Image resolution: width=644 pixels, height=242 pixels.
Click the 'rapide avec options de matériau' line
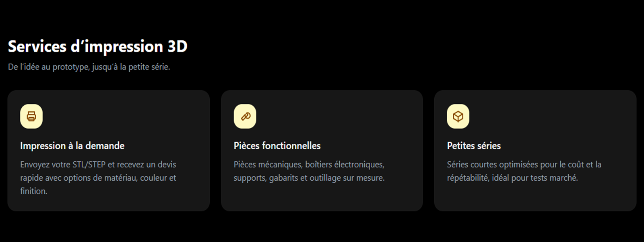point(98,178)
